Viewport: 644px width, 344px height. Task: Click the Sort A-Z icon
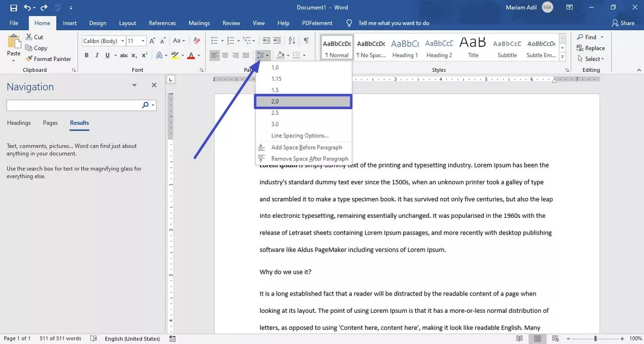[x=292, y=41]
